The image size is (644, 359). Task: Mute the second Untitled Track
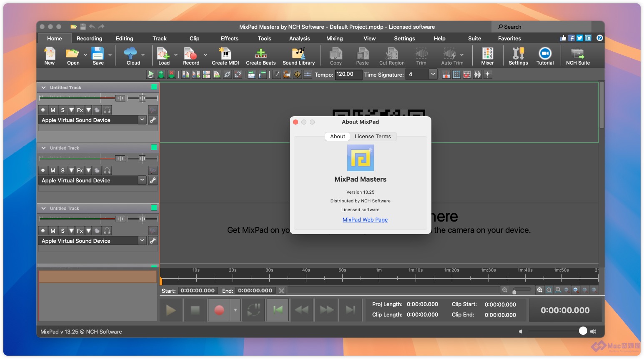pos(53,170)
